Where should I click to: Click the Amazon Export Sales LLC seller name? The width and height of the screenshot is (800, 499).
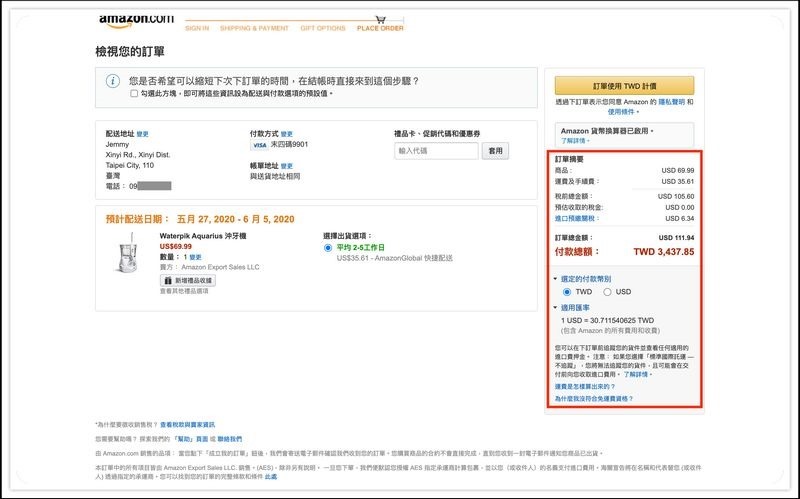click(x=220, y=267)
